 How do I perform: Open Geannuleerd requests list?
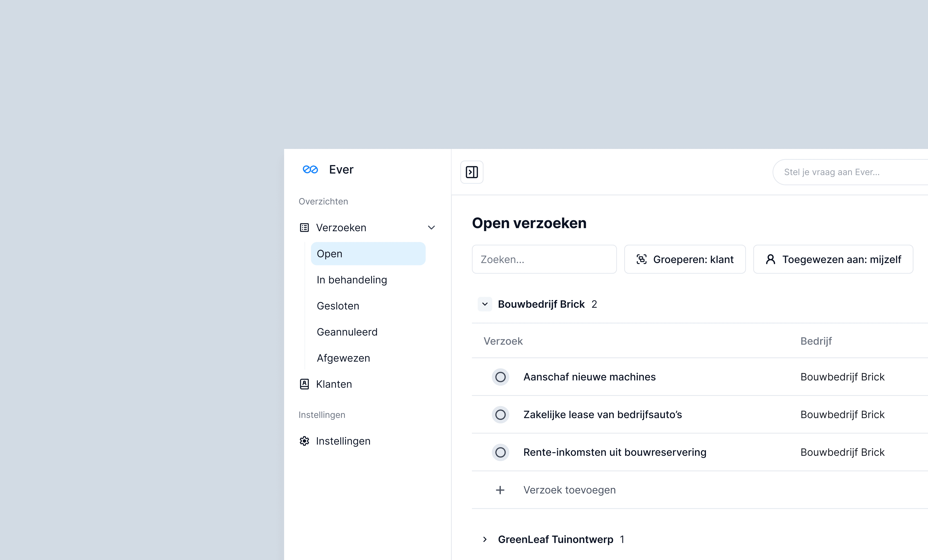point(347,332)
